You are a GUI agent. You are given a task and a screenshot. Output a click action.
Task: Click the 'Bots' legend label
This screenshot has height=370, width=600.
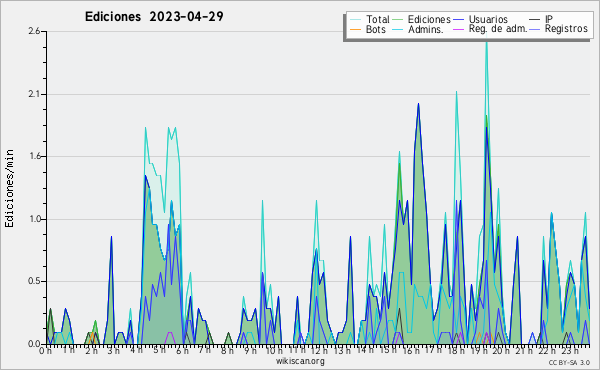(375, 29)
